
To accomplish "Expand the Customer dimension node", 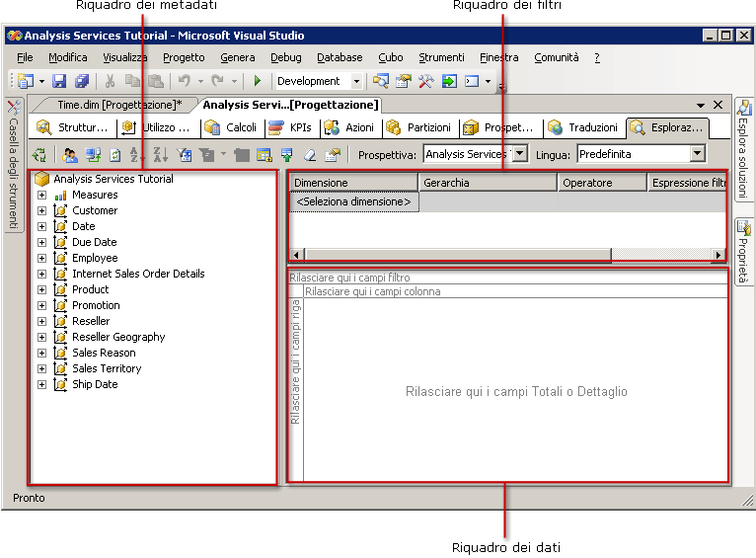I will coord(41,210).
